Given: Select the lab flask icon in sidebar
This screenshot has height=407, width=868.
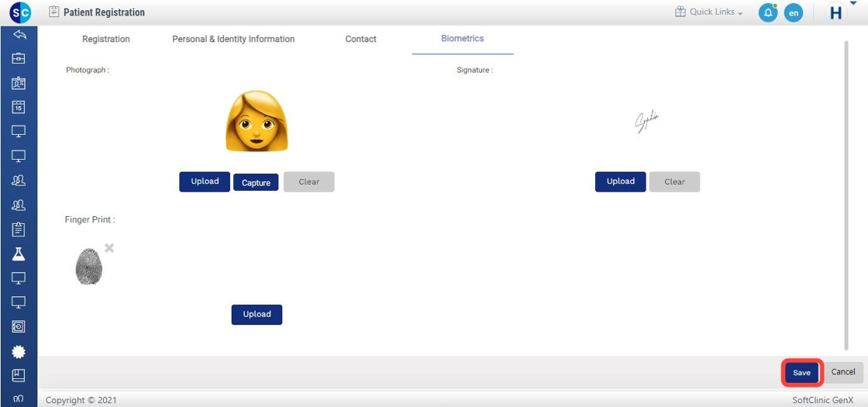Looking at the screenshot, I should 19,254.
